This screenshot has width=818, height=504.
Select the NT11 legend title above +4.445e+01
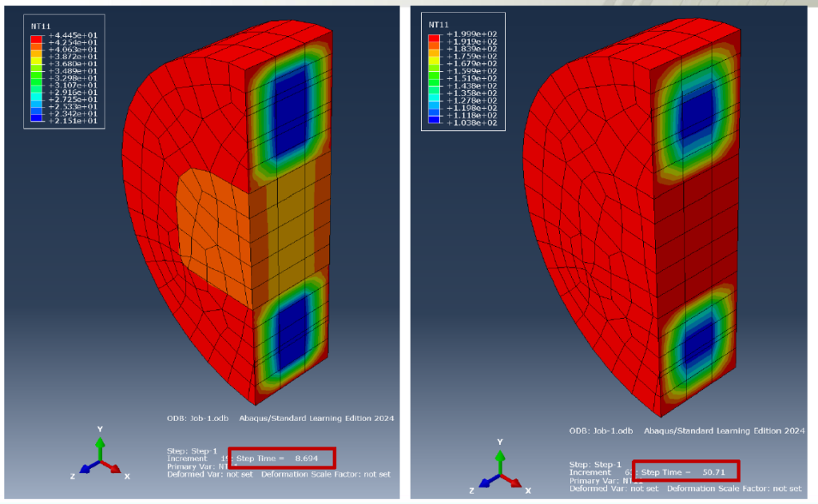click(x=41, y=26)
